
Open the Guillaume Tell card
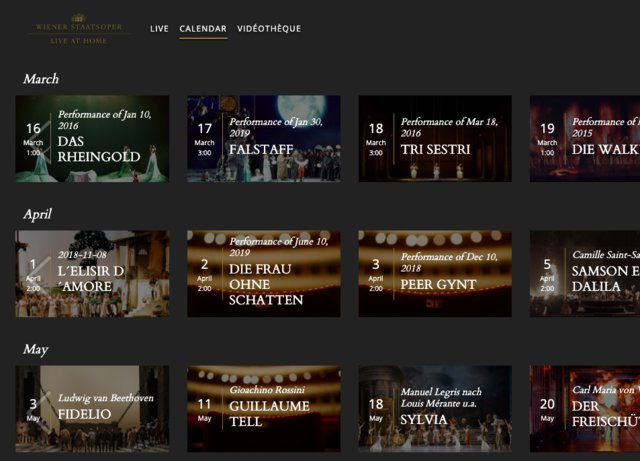tap(264, 409)
